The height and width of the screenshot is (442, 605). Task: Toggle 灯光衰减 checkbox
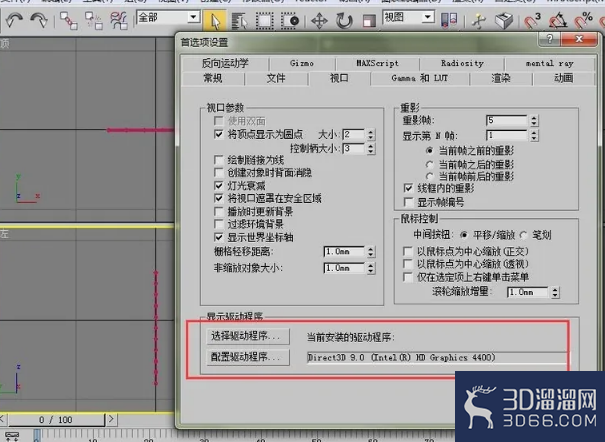219,186
